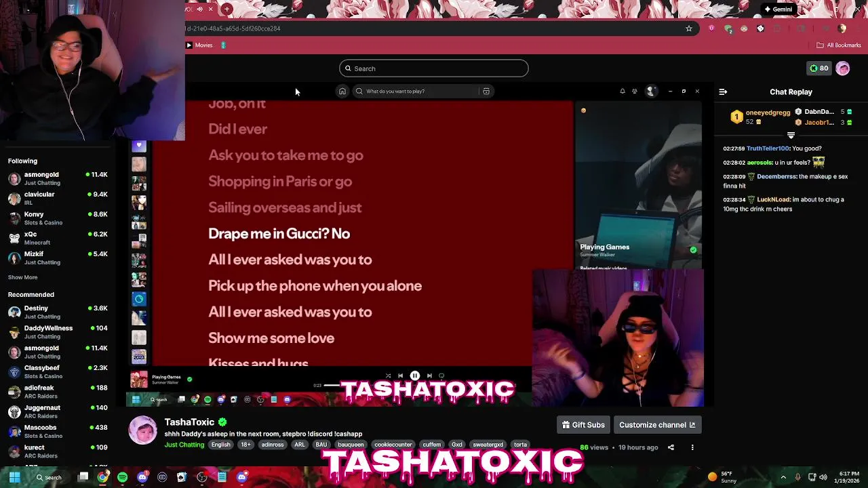Open the Chrome profile avatar
This screenshot has height=488, width=868.
842,28
